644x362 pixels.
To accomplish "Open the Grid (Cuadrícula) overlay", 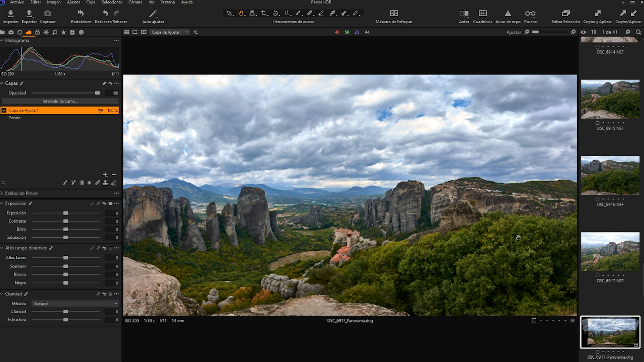I will 483,14.
